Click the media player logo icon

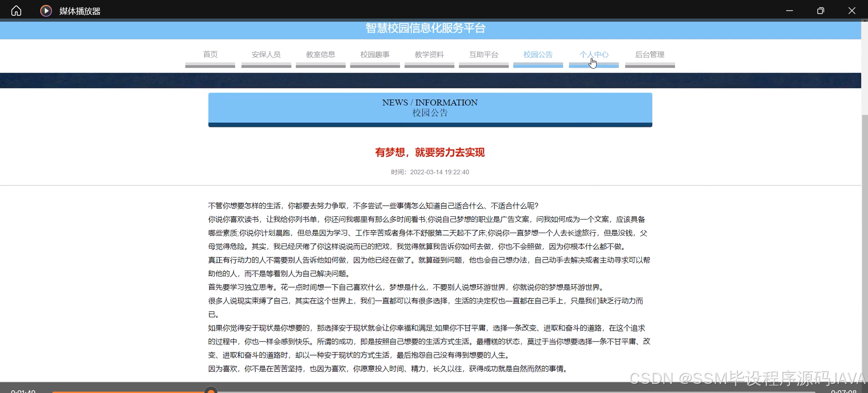pos(46,10)
